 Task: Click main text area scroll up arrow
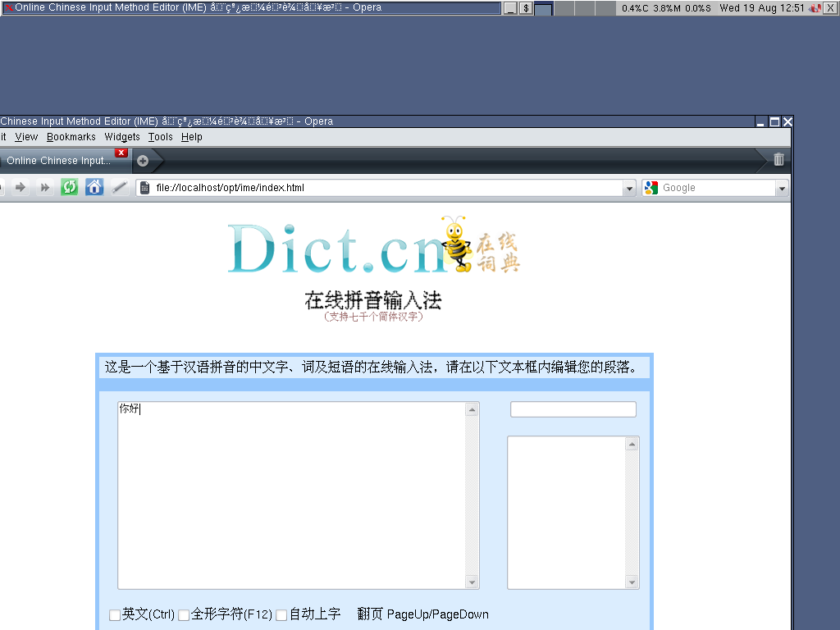click(x=472, y=410)
